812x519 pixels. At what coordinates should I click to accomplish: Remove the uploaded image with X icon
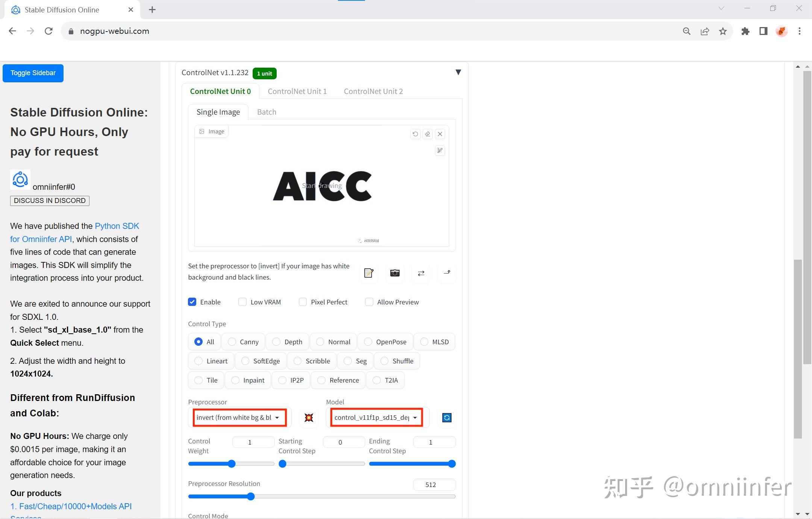point(440,134)
